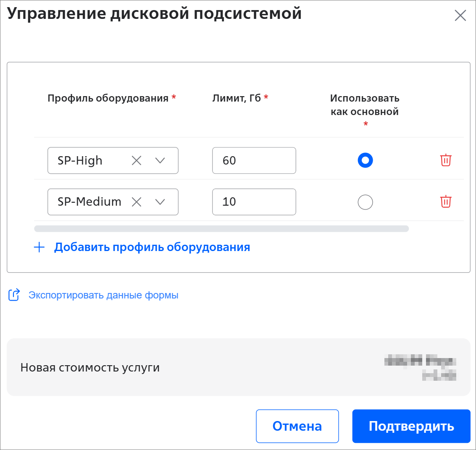
Task: Delete the SP-High profile row
Action: point(446,160)
